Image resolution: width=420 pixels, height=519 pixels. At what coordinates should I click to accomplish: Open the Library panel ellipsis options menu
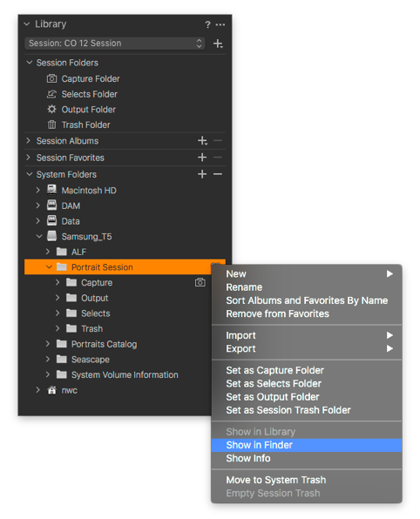coord(220,24)
